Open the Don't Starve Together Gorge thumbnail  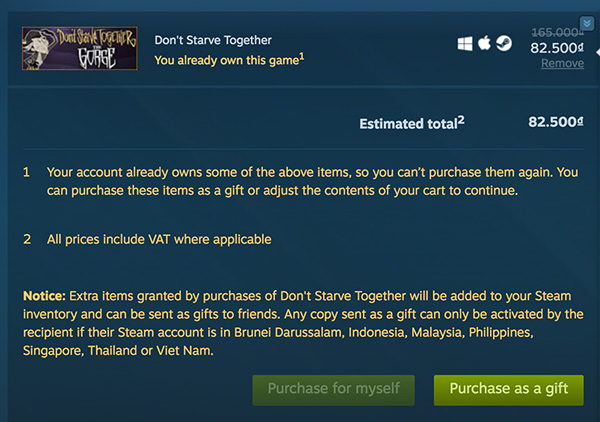click(x=80, y=47)
